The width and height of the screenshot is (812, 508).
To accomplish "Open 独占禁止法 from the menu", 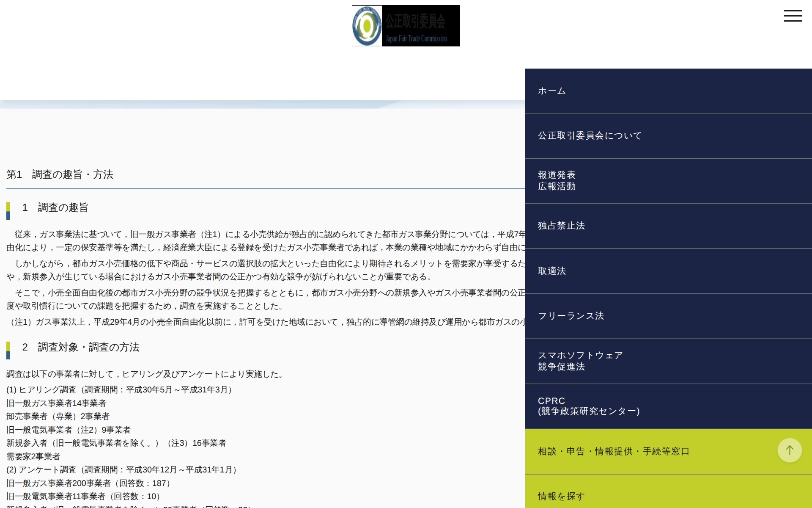I will 561,226.
